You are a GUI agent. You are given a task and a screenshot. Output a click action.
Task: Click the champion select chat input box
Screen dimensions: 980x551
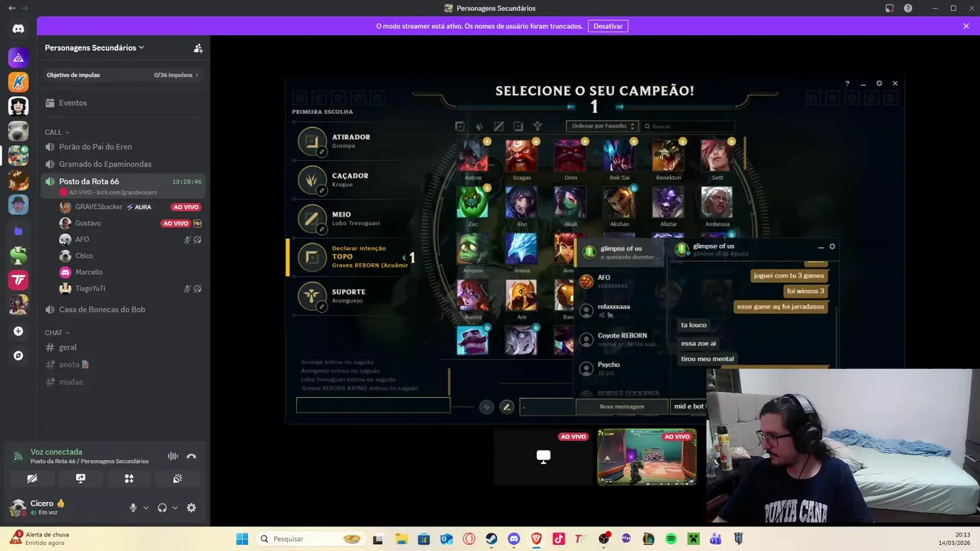coord(373,406)
